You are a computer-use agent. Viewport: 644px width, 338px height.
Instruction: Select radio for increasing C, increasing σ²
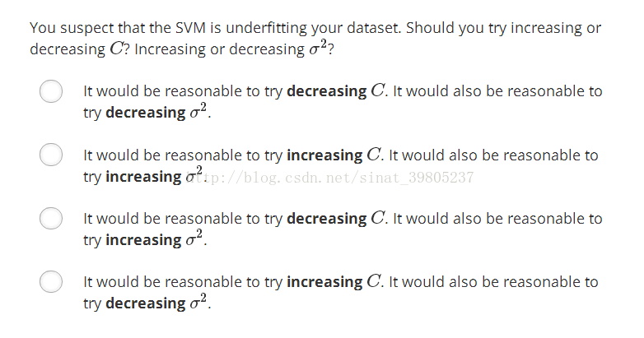point(51,155)
